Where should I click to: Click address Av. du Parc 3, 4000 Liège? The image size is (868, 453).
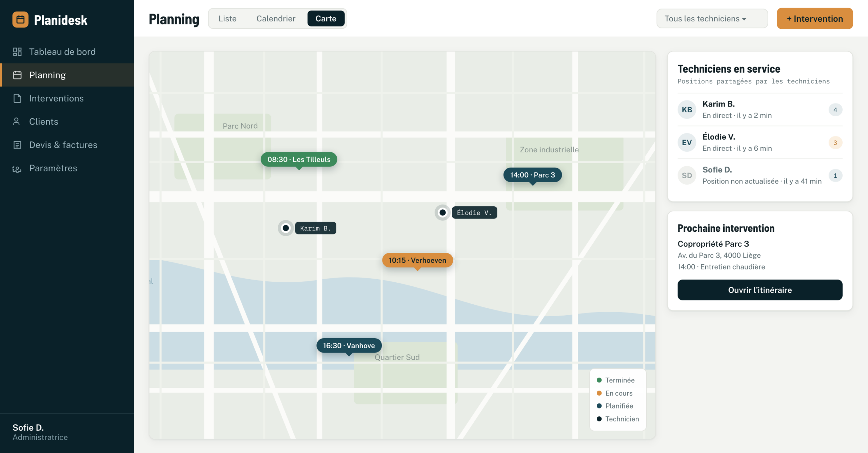[x=719, y=255]
